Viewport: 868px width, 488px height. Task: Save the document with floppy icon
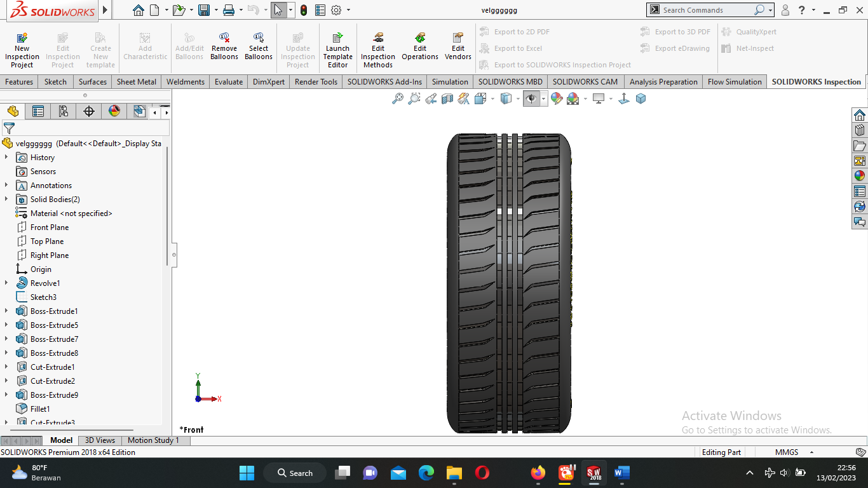[204, 10]
